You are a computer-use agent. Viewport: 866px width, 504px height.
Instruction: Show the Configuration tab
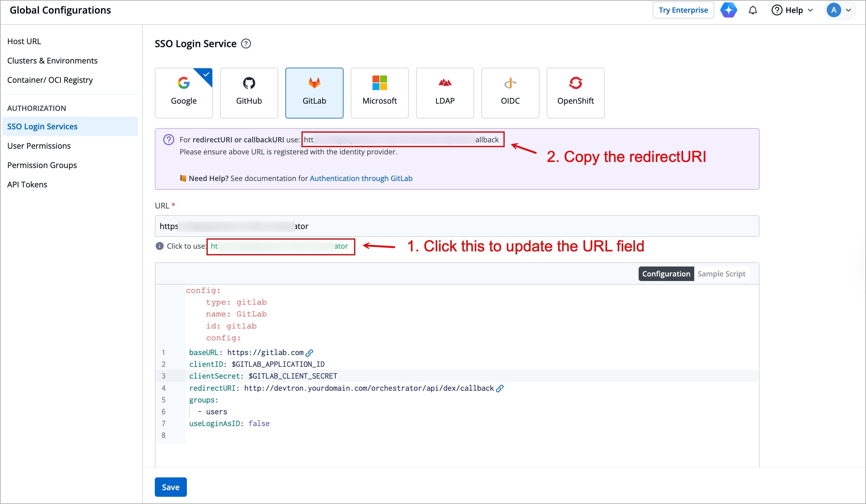[666, 274]
